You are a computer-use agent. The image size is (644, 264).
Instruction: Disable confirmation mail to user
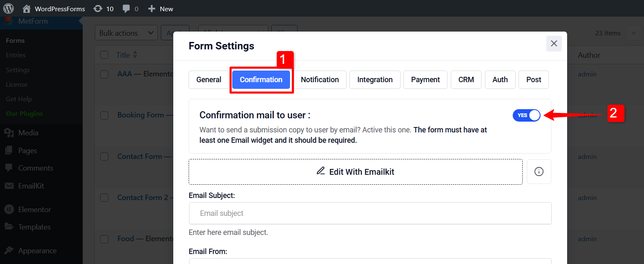[526, 115]
